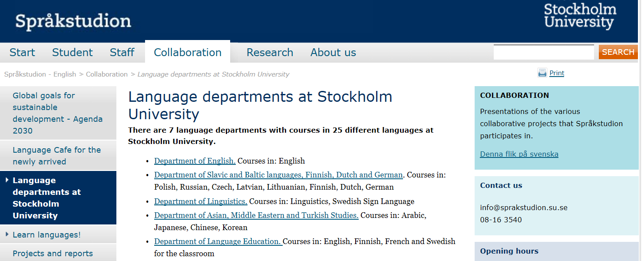Viewport: 644px width, 261px height.
Task: Follow the Collaboration breadcrumb link
Action: click(107, 74)
